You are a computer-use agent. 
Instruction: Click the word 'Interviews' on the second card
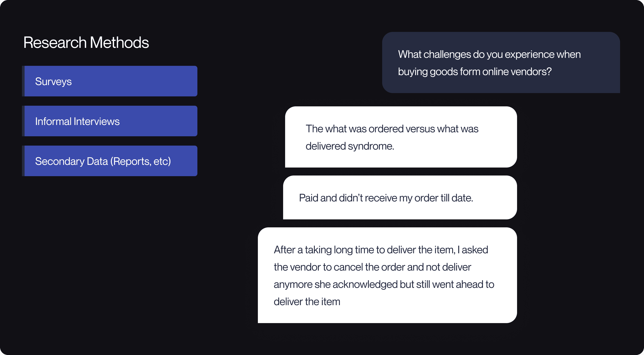(97, 121)
